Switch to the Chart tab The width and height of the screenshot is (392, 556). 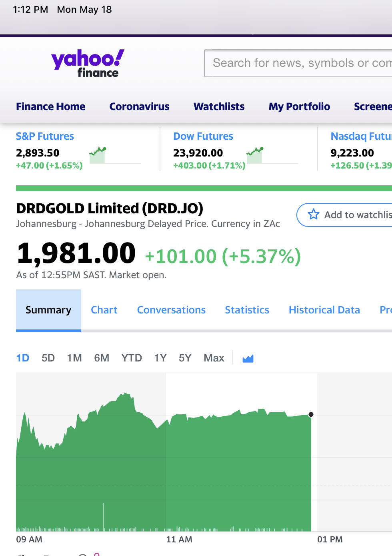point(104,310)
